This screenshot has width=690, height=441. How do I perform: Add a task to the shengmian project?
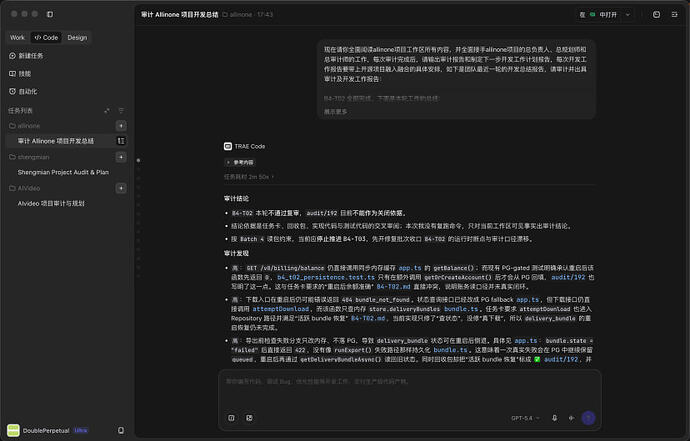(121, 157)
